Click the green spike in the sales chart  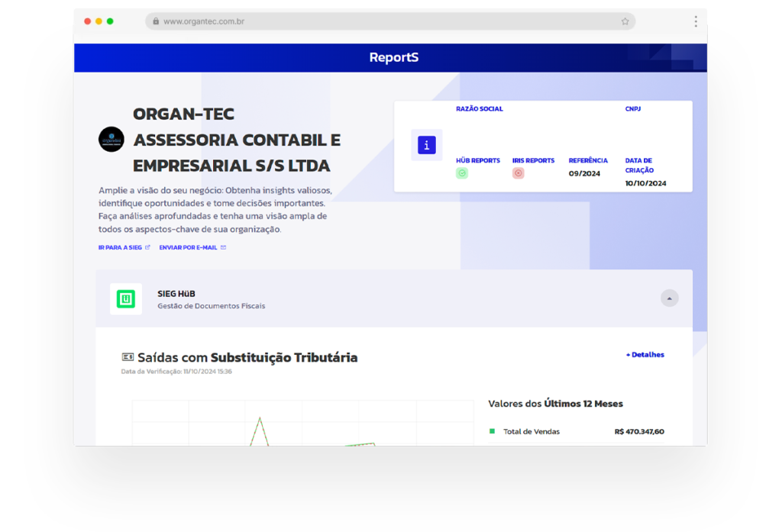[x=260, y=431]
